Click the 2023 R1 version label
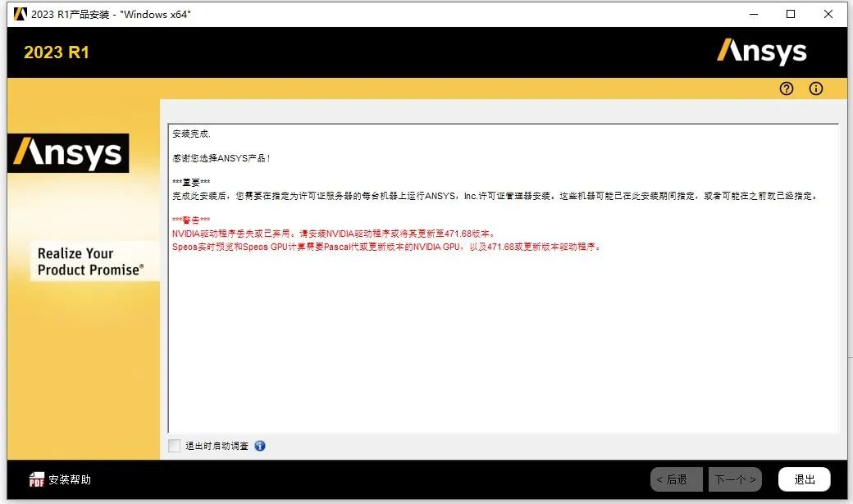 [x=56, y=52]
